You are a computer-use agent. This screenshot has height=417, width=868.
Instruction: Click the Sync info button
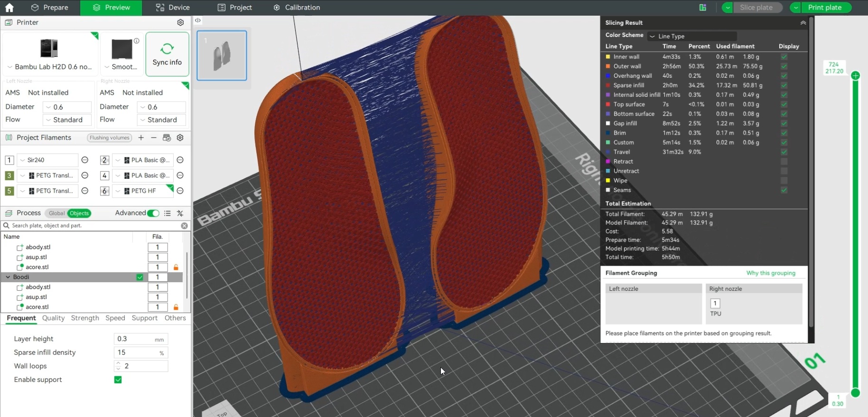pos(167,54)
